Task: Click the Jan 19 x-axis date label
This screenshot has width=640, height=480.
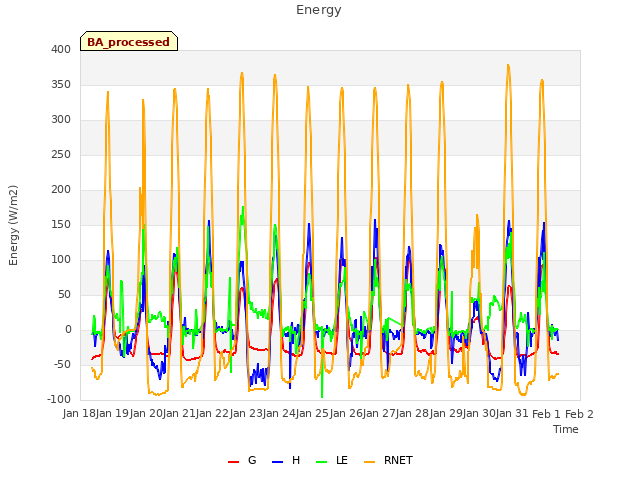Action: pos(112,414)
